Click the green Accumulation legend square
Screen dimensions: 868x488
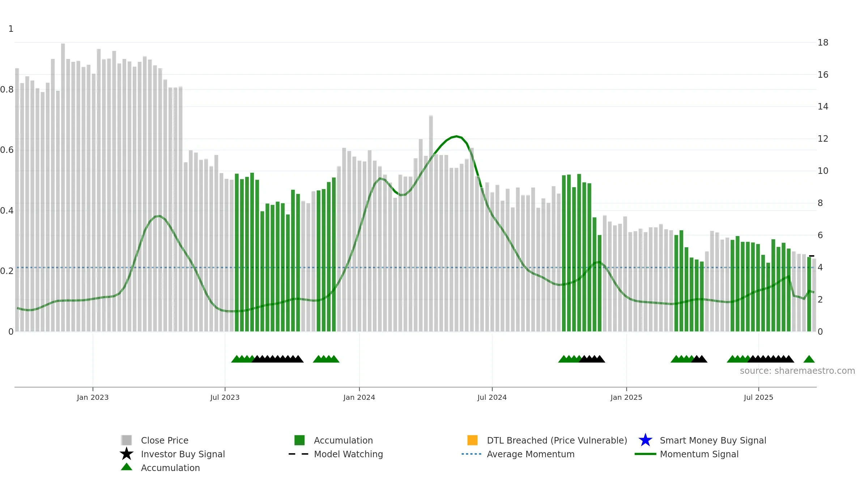coord(299,440)
